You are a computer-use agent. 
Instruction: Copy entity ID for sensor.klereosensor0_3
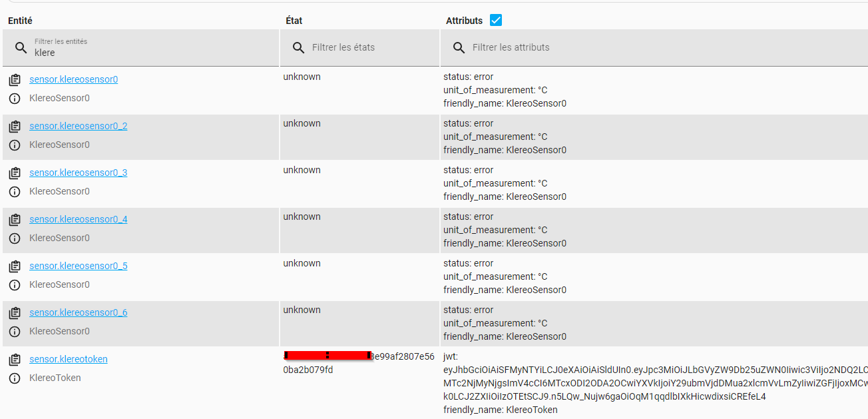(x=15, y=173)
